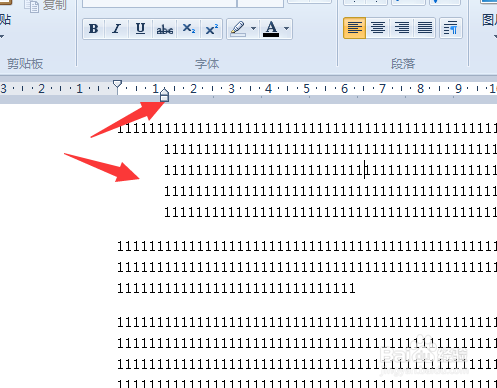Toggle bold formatting
The image size is (497, 388).
pyautogui.click(x=94, y=29)
